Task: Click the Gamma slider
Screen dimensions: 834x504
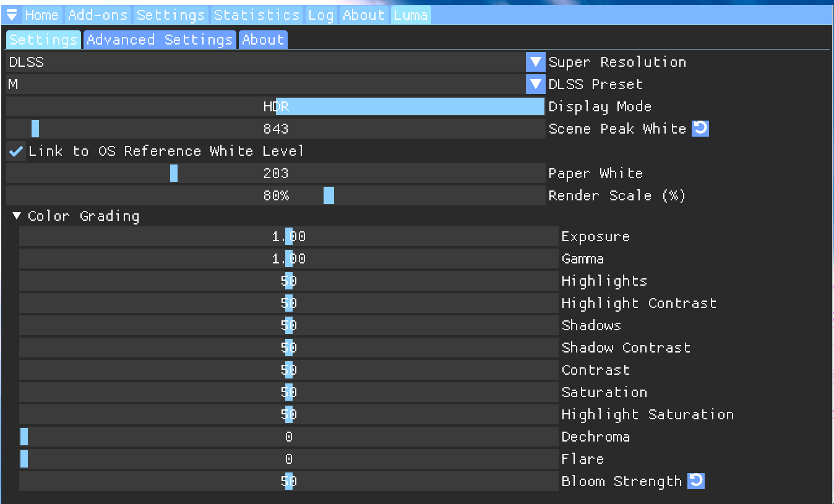Action: (289, 258)
